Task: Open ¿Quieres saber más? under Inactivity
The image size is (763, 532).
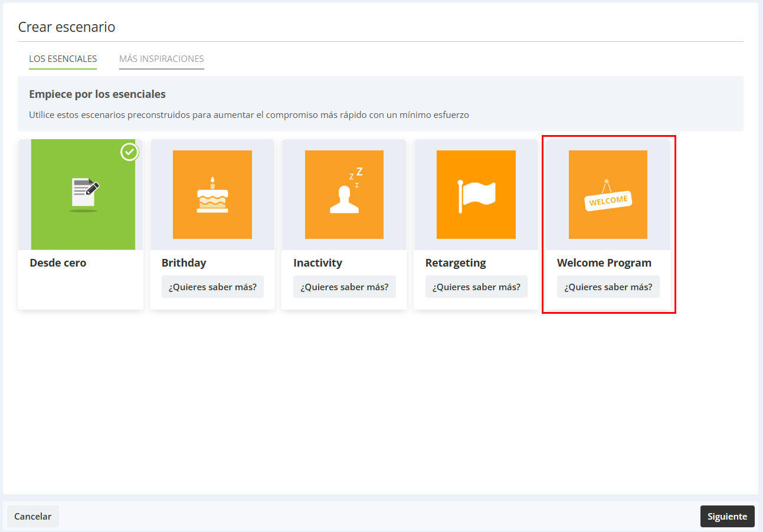Action: coord(345,287)
